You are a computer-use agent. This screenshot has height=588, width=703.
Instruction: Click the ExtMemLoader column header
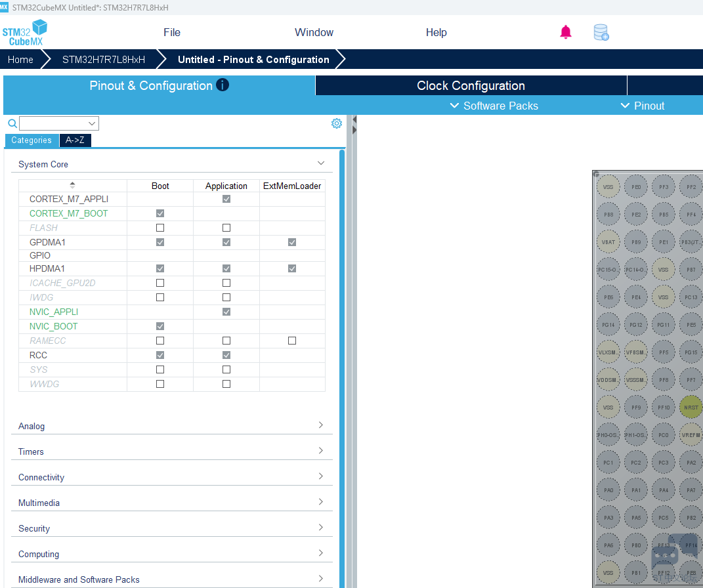tap(292, 186)
